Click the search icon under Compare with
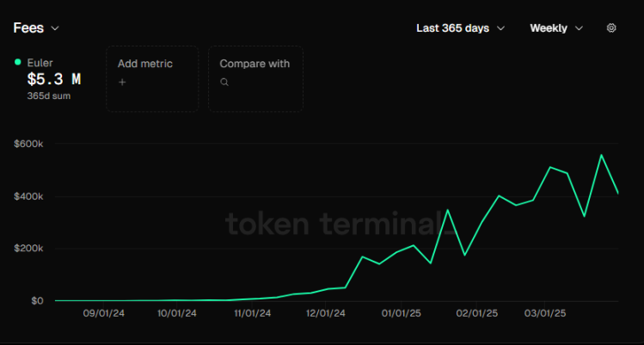The width and height of the screenshot is (644, 345). pyautogui.click(x=224, y=83)
